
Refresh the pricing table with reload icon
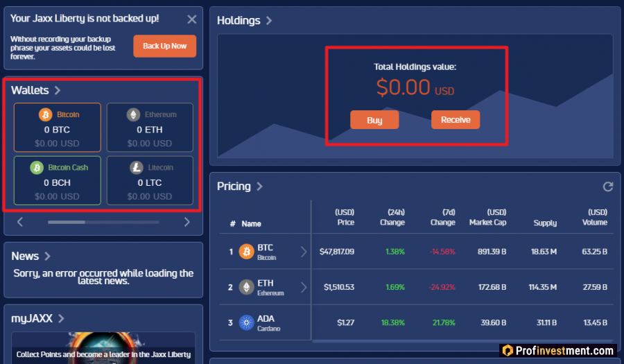point(607,187)
